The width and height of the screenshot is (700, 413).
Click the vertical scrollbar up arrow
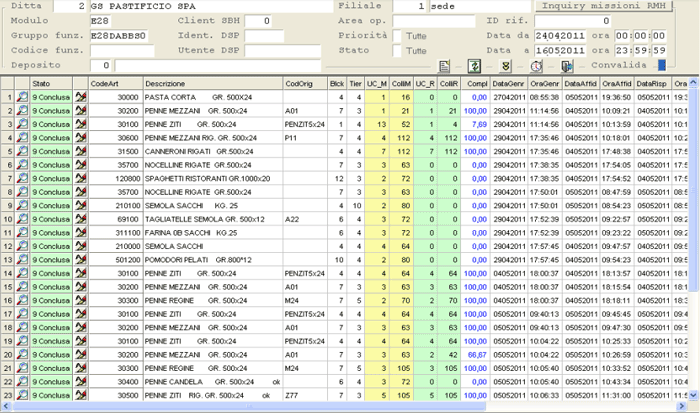693,82
